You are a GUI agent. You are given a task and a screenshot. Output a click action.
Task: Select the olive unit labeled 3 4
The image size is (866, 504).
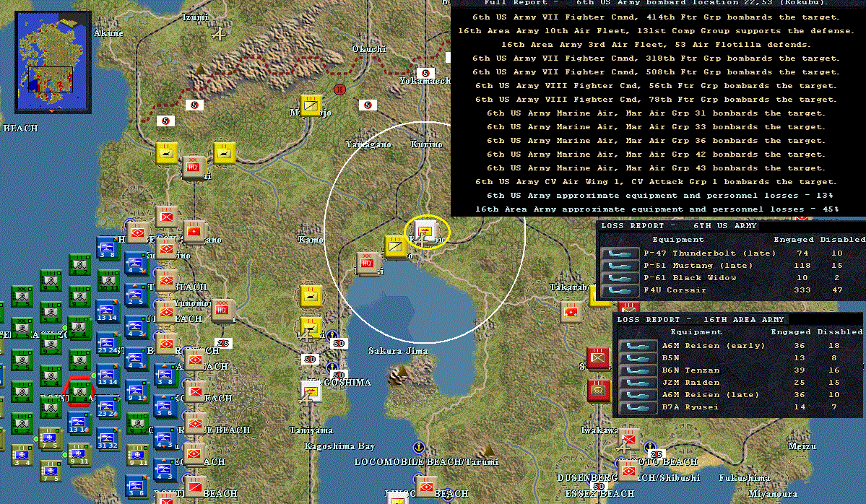22,454
